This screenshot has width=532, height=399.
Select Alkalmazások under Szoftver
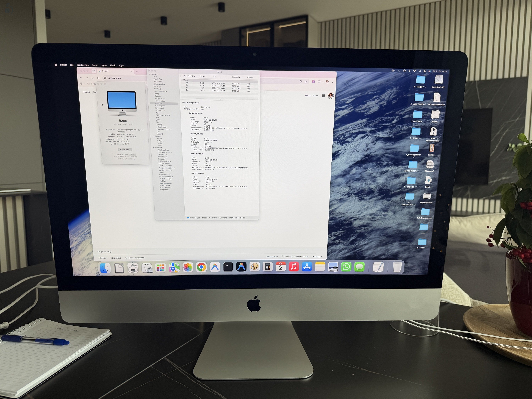[x=163, y=150]
